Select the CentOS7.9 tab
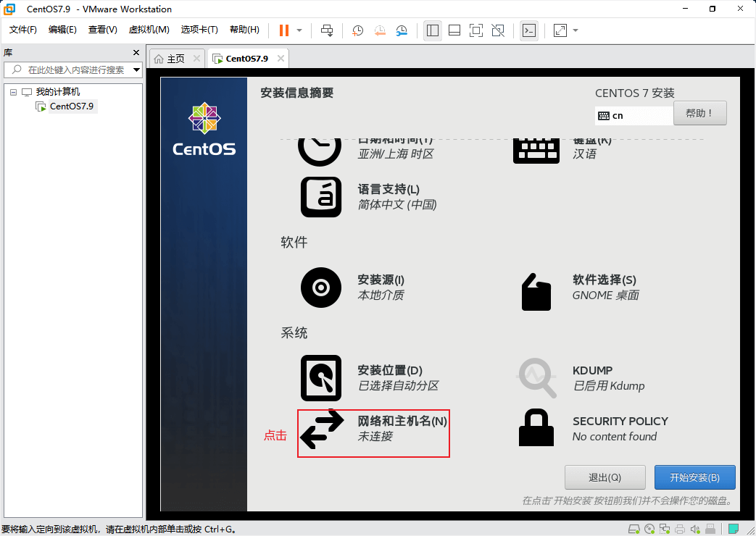The image size is (756, 536). click(x=246, y=59)
